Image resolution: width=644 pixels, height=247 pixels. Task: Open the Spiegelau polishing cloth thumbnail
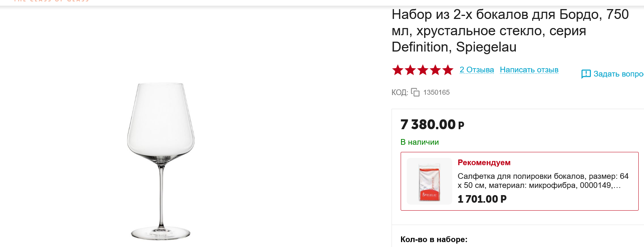429,181
